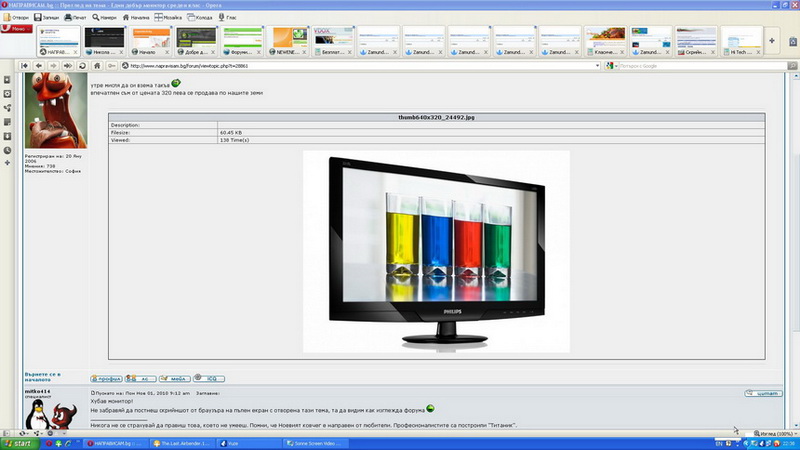The image size is (800, 450).
Task: Click the Намери (Find) magnifier icon
Action: (x=95, y=17)
